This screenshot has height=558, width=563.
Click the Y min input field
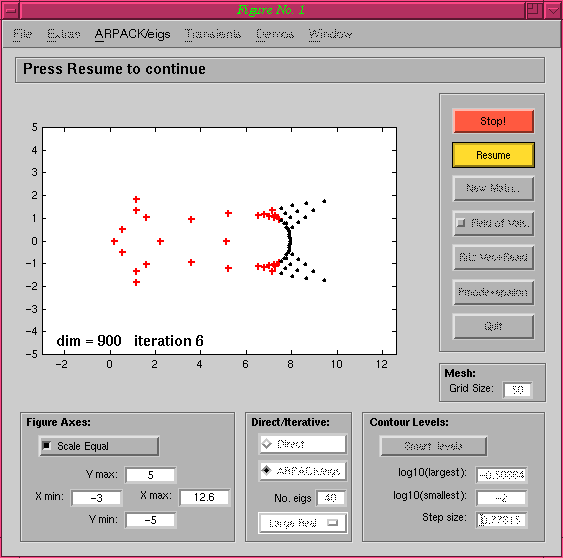click(150, 520)
